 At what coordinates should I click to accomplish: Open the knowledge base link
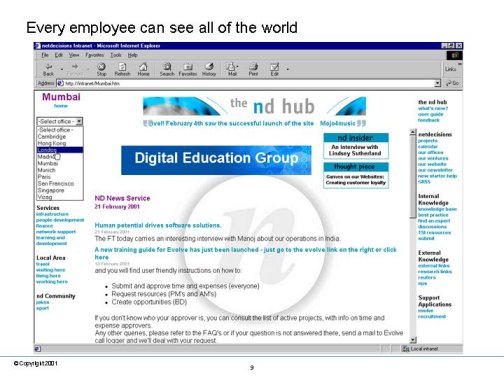(x=437, y=209)
